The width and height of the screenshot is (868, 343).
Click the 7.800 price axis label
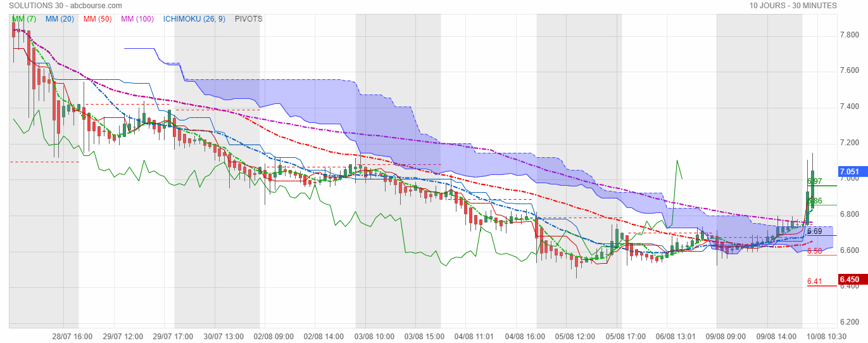point(849,34)
